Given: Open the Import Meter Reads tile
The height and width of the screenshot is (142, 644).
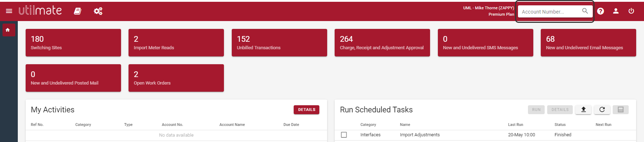Looking at the screenshot, I should 176,42.
